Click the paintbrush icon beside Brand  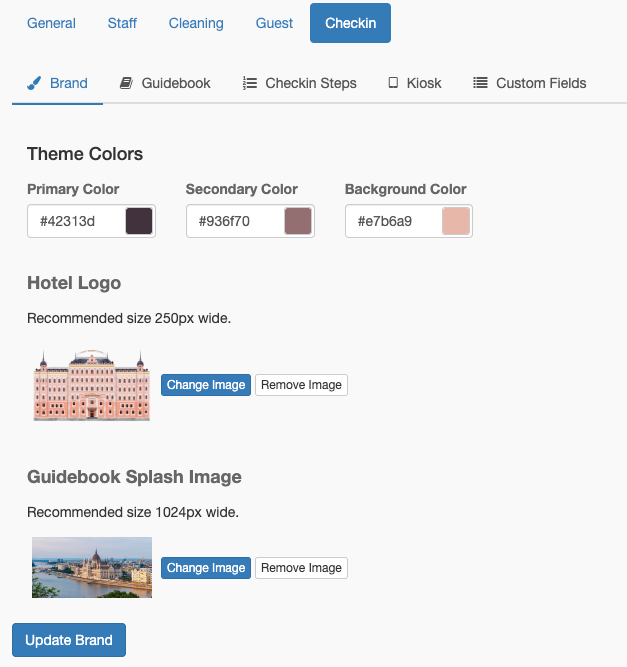34,83
